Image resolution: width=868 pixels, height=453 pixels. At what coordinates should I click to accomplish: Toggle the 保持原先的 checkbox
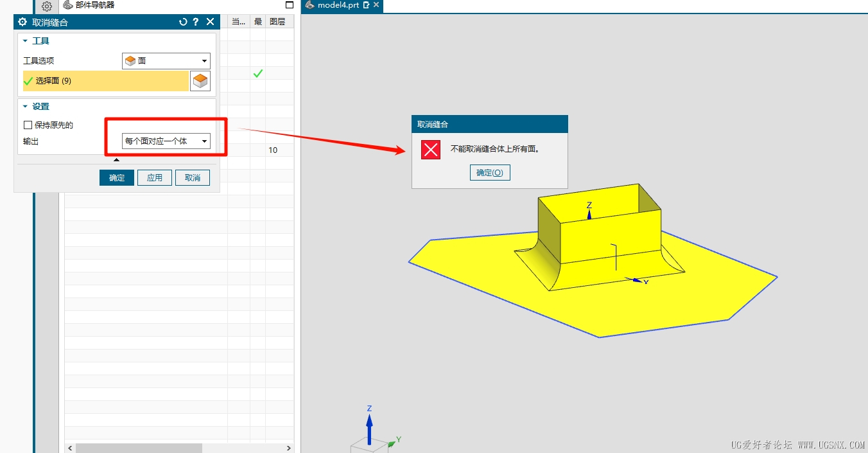pos(28,125)
